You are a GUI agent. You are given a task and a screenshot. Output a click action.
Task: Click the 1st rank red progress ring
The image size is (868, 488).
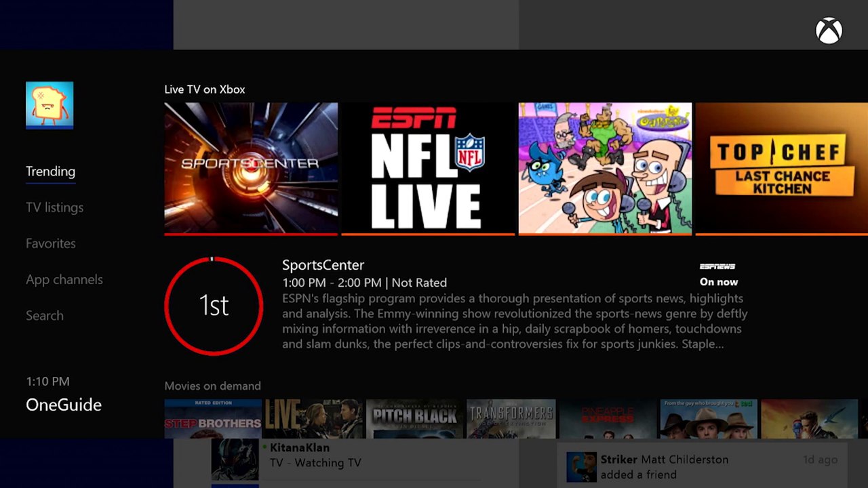[214, 306]
